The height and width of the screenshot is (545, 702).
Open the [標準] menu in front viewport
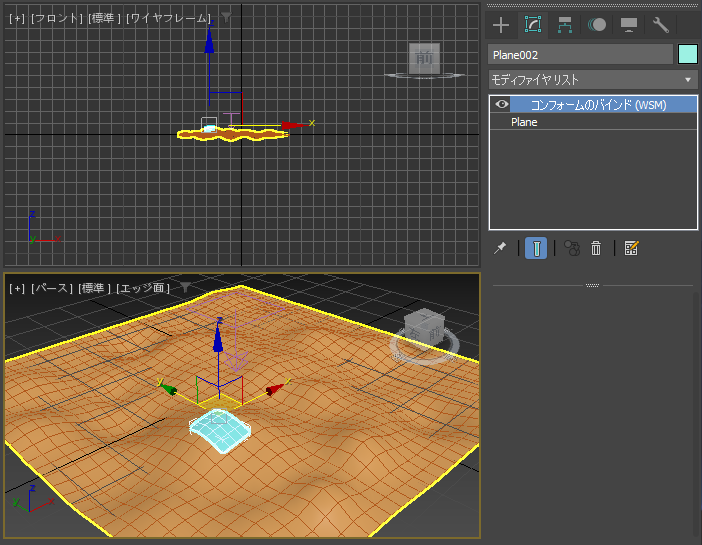pyautogui.click(x=105, y=18)
